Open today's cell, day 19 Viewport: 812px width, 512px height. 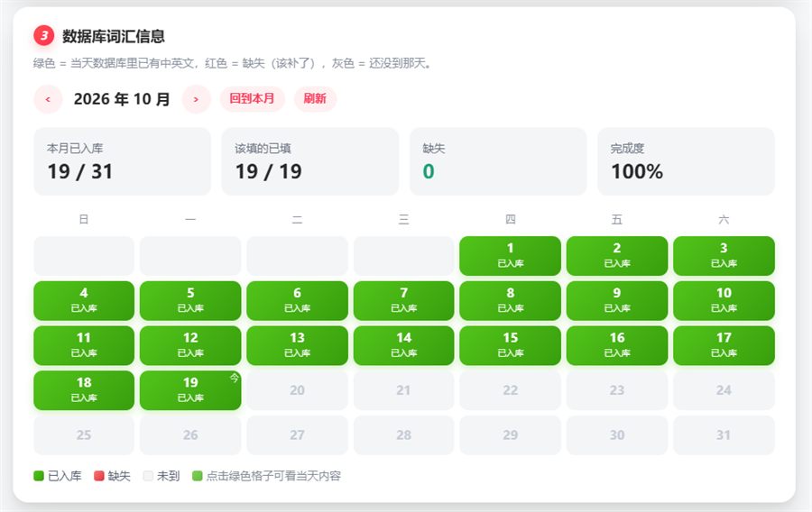click(x=190, y=390)
